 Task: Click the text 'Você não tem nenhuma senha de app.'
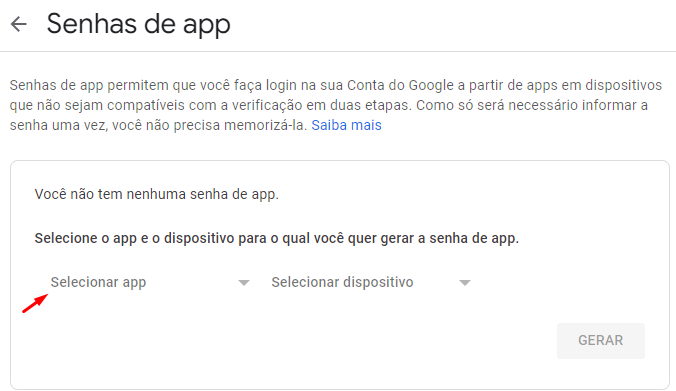[x=156, y=194]
